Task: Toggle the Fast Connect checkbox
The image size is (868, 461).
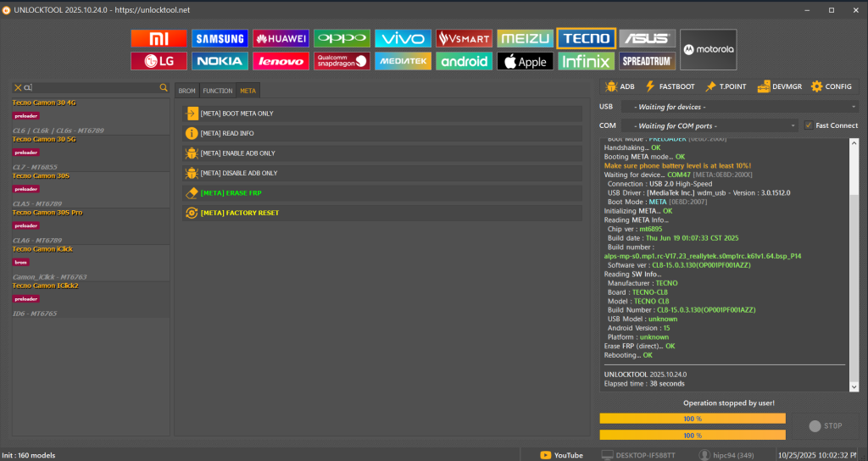Action: 809,125
